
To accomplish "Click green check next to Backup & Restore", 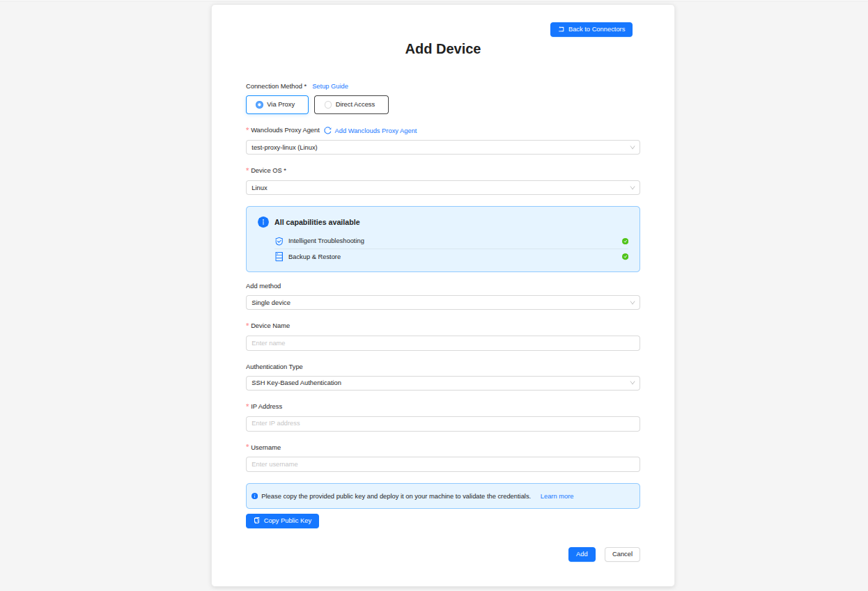I will (x=625, y=257).
